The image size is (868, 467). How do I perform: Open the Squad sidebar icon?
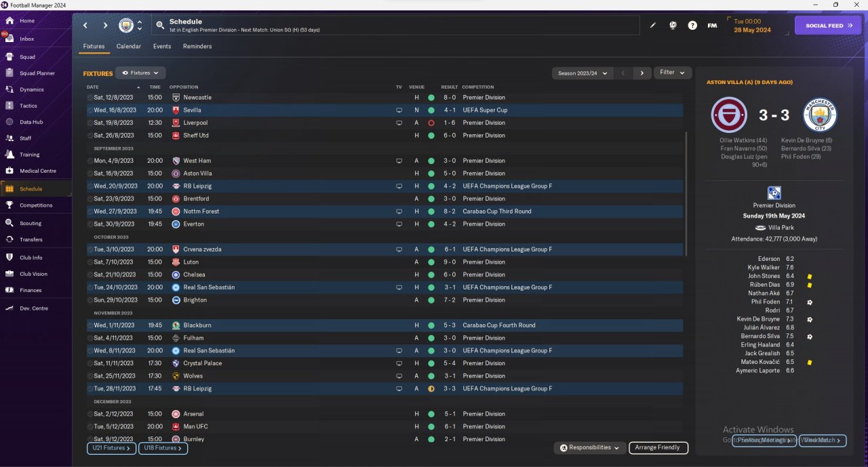pos(9,57)
